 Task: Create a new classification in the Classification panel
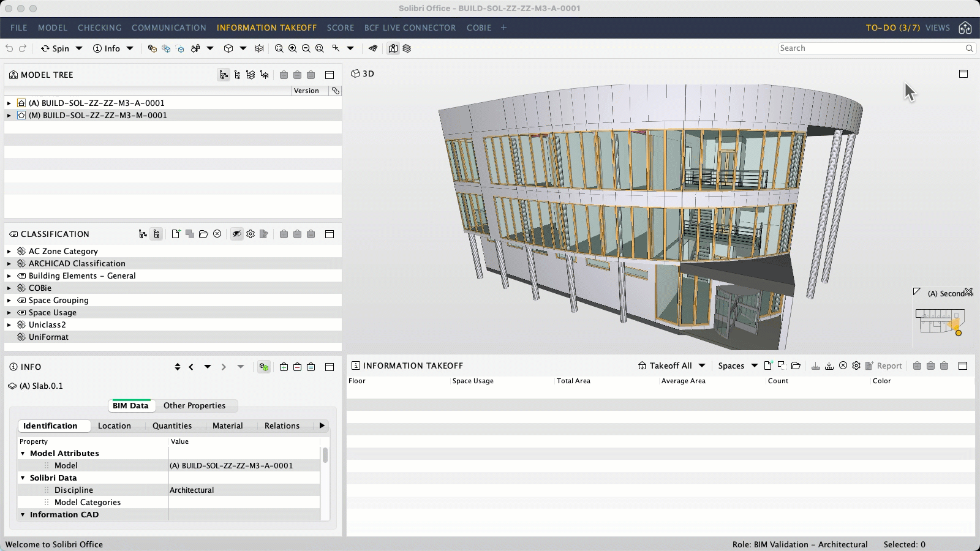click(x=176, y=234)
